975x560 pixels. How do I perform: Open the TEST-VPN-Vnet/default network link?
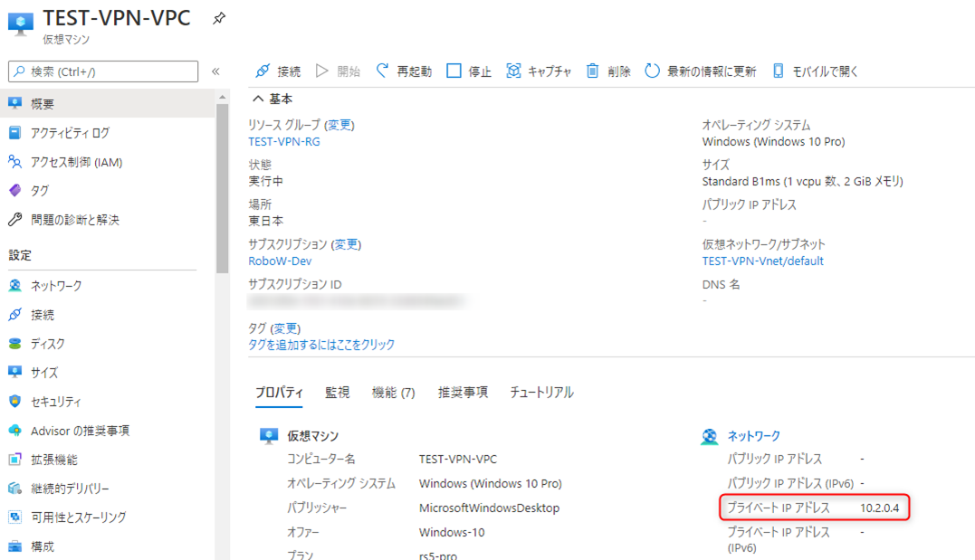coord(763,261)
